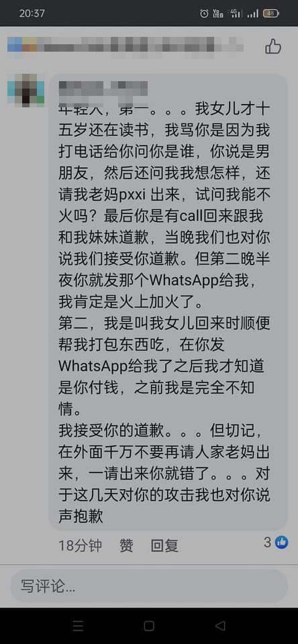This screenshot has height=644, width=298.
Task: Tap the alarm clock icon in status bar
Action: pos(204,13)
